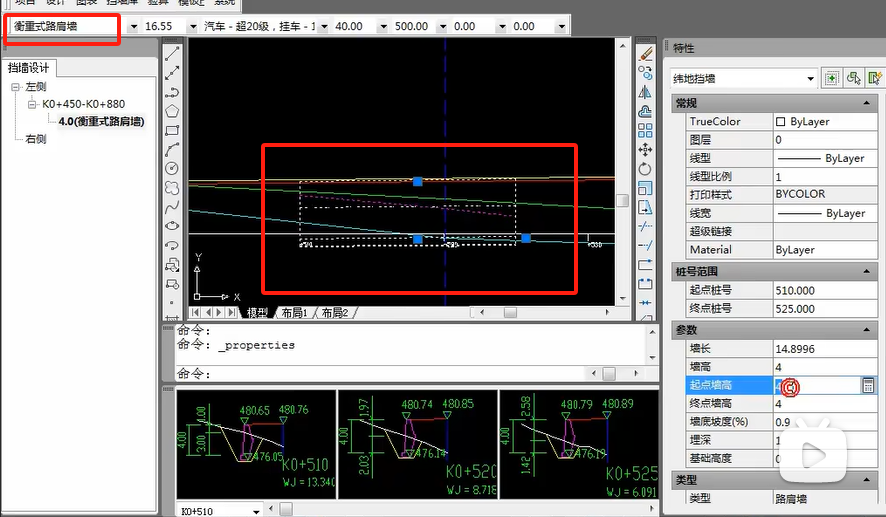Select the Polygon draw tool
This screenshot has height=517, width=886.
pos(172,110)
